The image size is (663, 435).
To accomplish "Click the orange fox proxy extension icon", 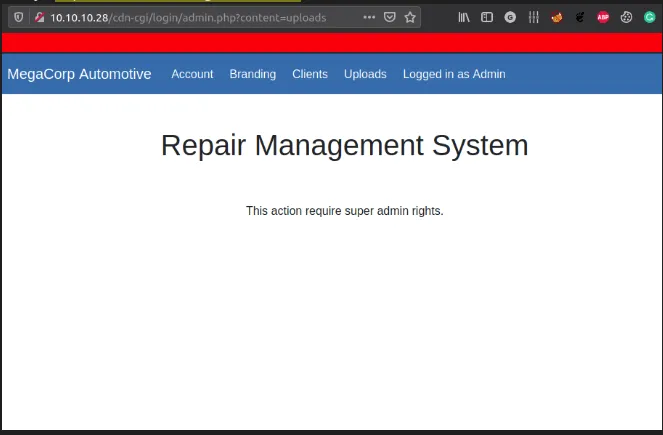I will 557,17.
